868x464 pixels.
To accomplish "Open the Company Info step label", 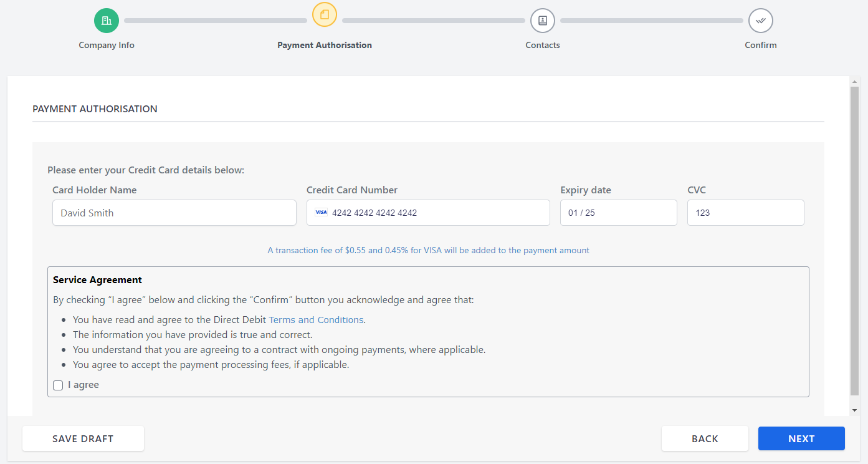I will pyautogui.click(x=107, y=45).
